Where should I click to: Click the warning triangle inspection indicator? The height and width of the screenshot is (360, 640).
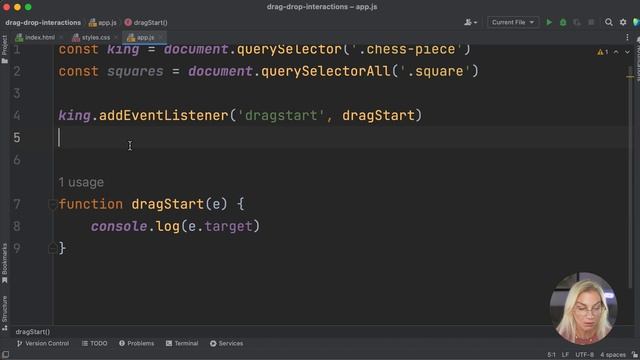[602, 52]
